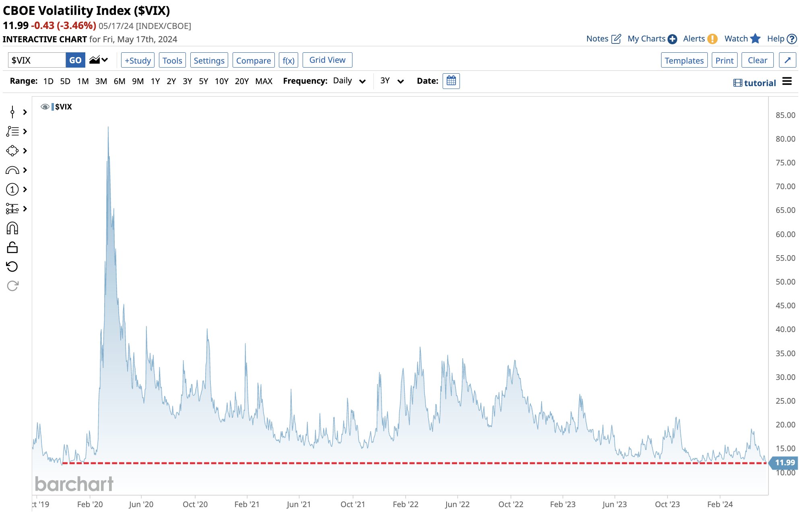Open the f(x) expressions button

click(x=289, y=60)
